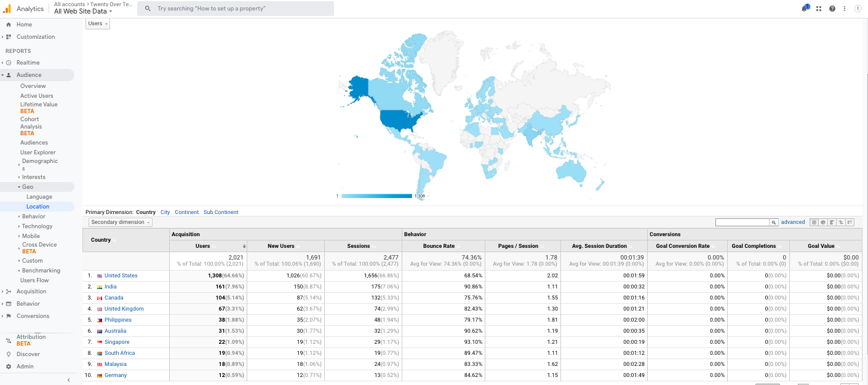Viewport: 868px width, 385px height.
Task: Click the Customization dashboard icon
Action: [9, 37]
